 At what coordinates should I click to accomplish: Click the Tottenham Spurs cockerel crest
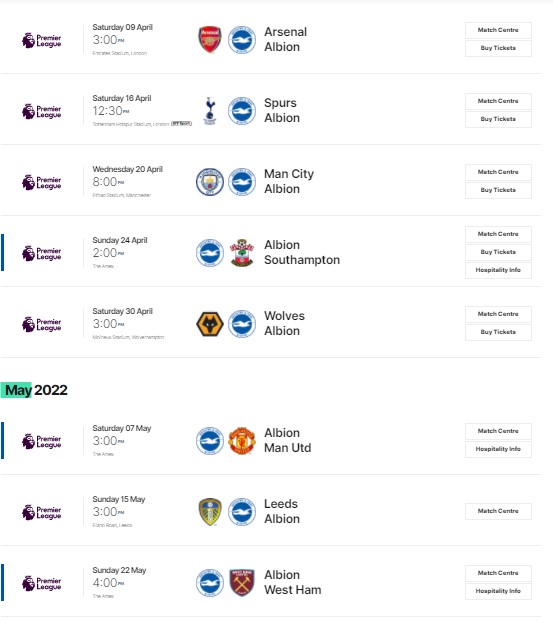tap(210, 111)
